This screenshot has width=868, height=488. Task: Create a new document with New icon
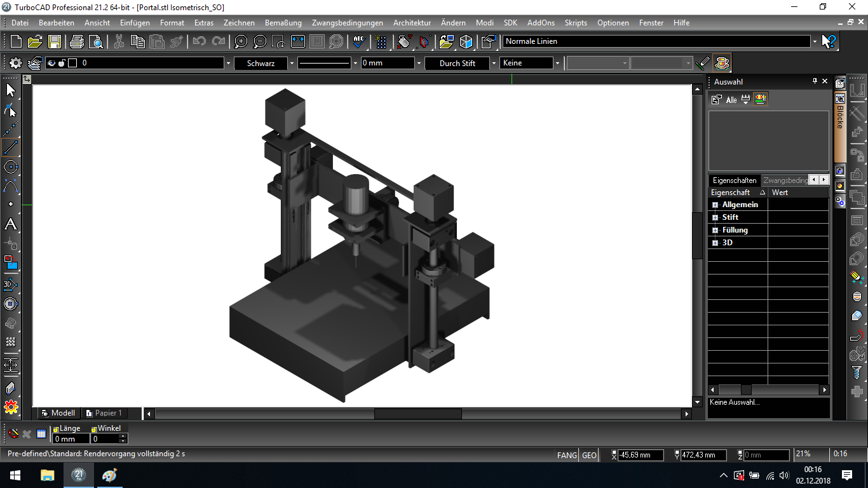tap(17, 42)
